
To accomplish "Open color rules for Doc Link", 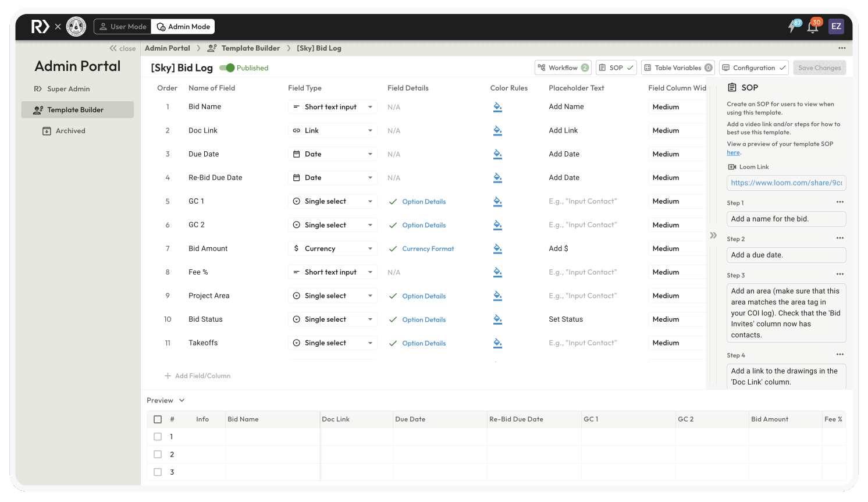I will click(x=497, y=130).
